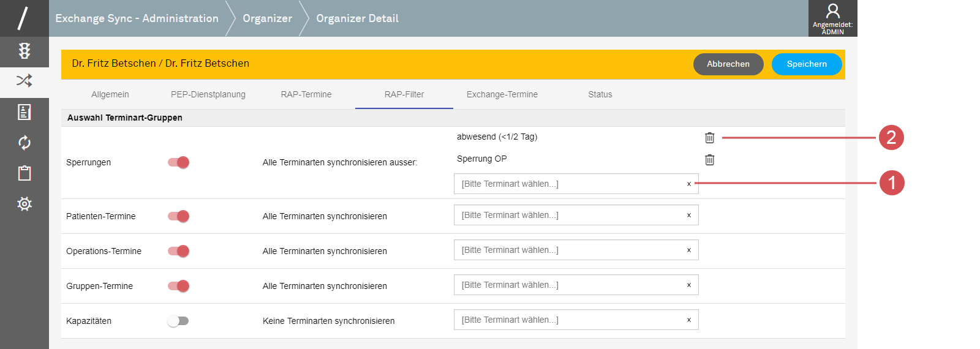The width and height of the screenshot is (980, 349).
Task: Click the sync refresh sidebar icon
Action: click(x=24, y=143)
